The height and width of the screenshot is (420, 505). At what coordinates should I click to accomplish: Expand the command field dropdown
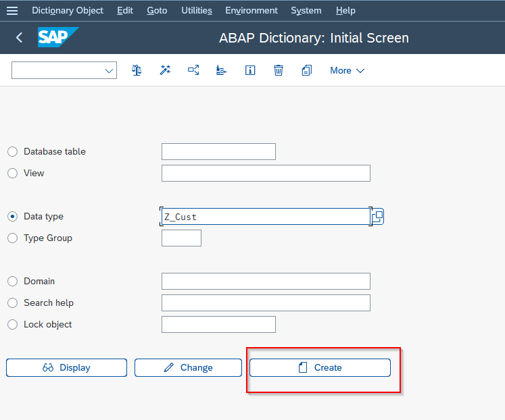pyautogui.click(x=109, y=70)
